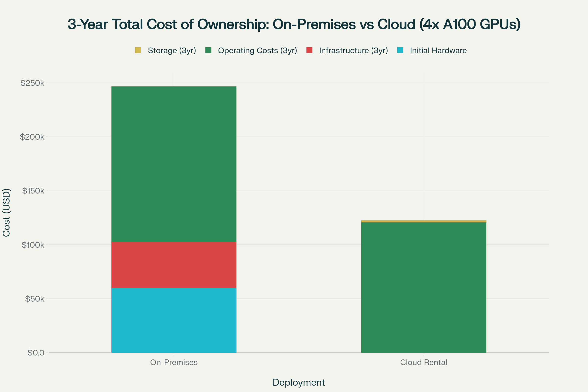The height and width of the screenshot is (392, 588).
Task: Click the Deployment x-axis title
Action: click(x=299, y=382)
